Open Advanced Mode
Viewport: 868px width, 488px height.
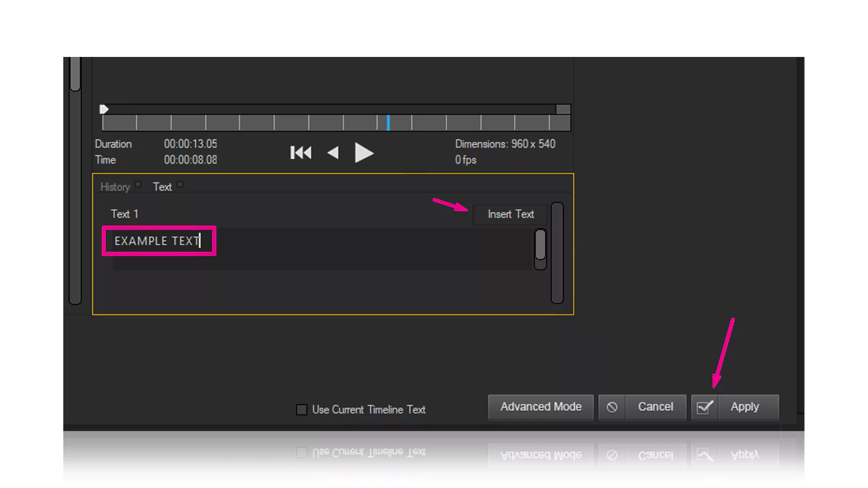[541, 407]
